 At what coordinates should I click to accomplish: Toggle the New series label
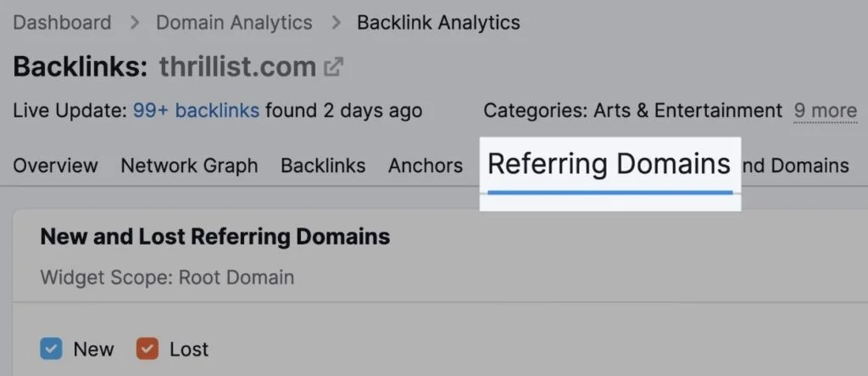(x=93, y=350)
